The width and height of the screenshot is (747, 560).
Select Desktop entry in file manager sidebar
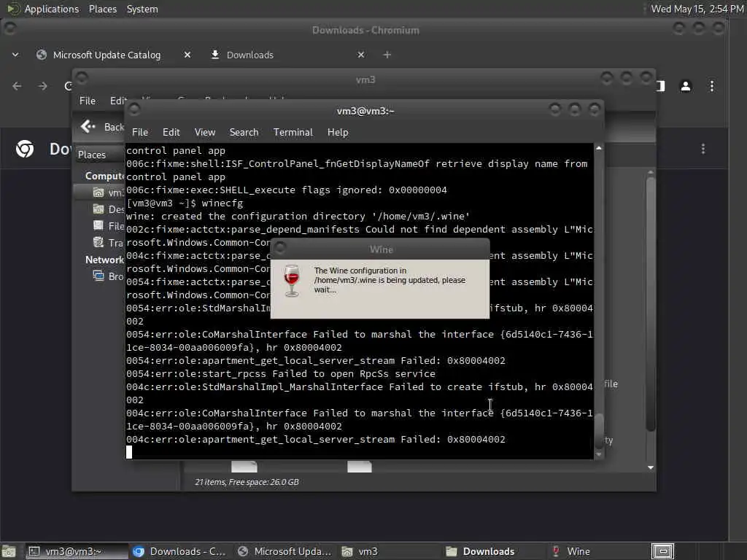tap(109, 209)
